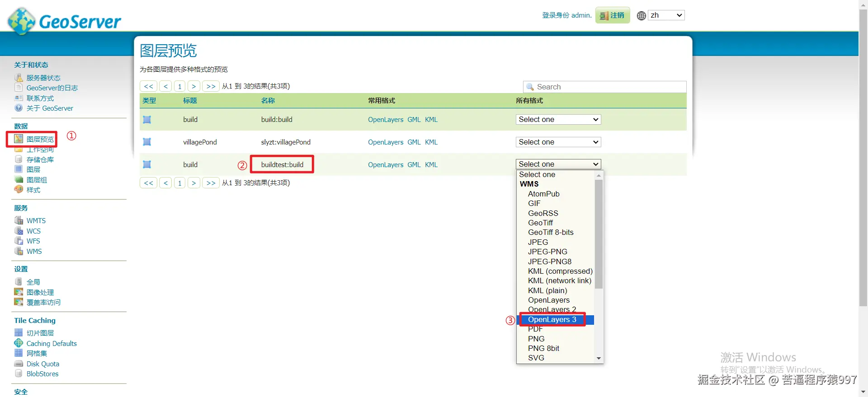Click the GeoServer logo
This screenshot has width=868, height=397.
[64, 21]
